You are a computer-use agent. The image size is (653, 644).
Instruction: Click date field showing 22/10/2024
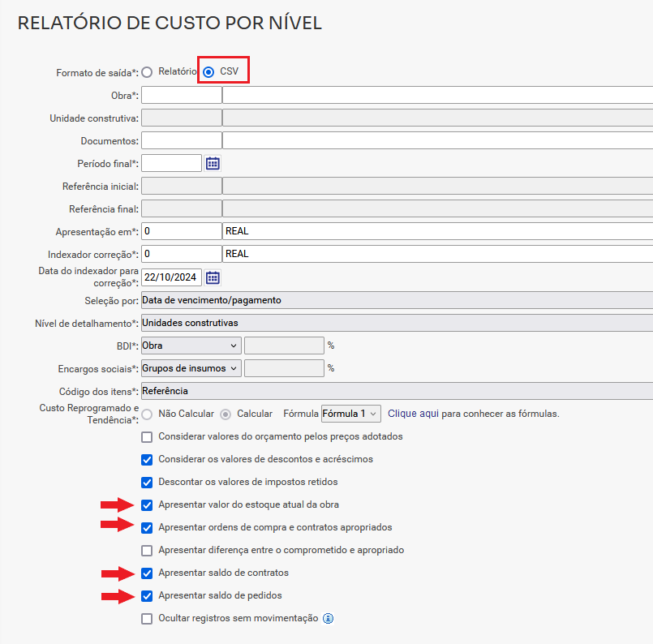point(172,277)
